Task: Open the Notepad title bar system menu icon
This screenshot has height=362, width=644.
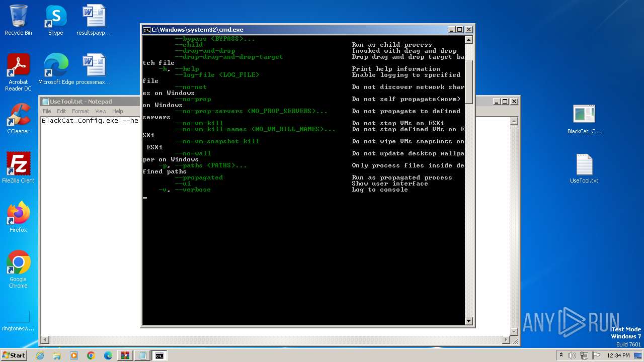Action: pos(45,102)
